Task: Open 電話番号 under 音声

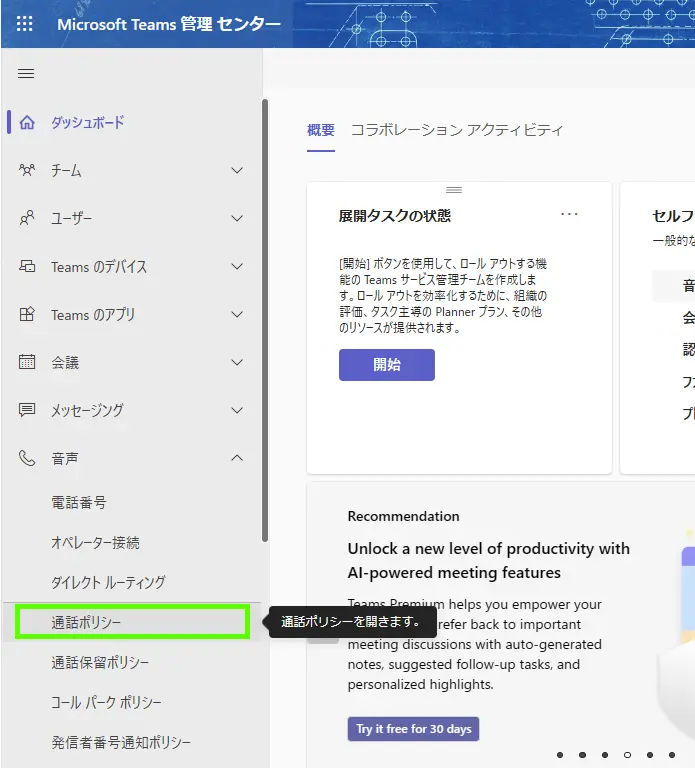Action: pyautogui.click(x=79, y=503)
